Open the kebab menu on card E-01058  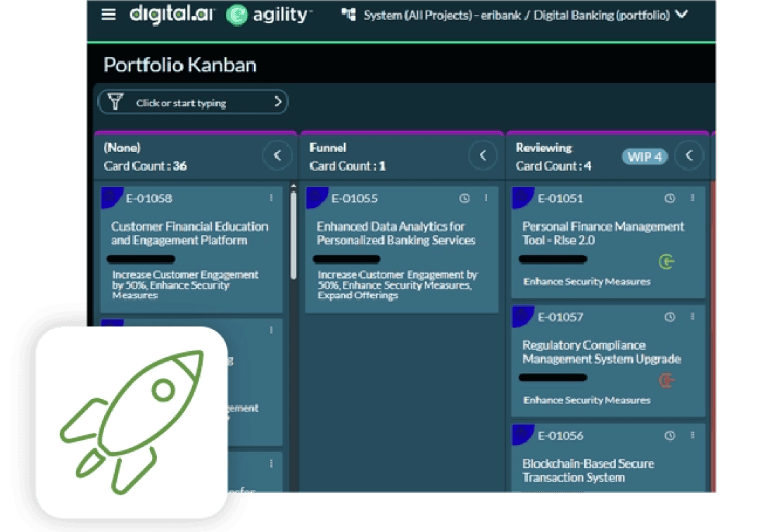[x=271, y=198]
